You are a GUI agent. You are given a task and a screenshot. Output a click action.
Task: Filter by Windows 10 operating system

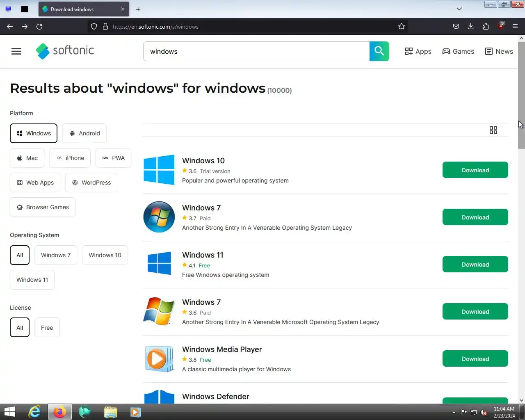[105, 255]
